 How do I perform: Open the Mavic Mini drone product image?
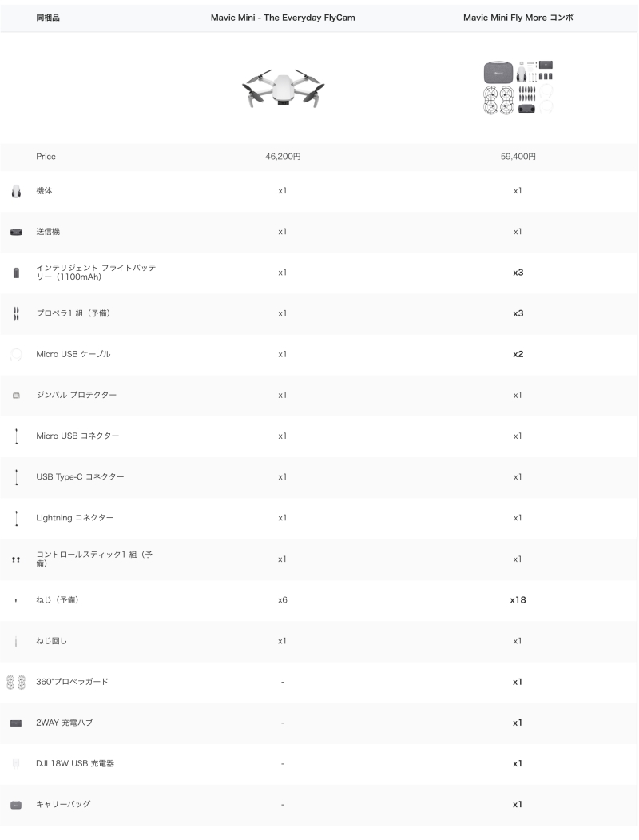click(x=283, y=88)
